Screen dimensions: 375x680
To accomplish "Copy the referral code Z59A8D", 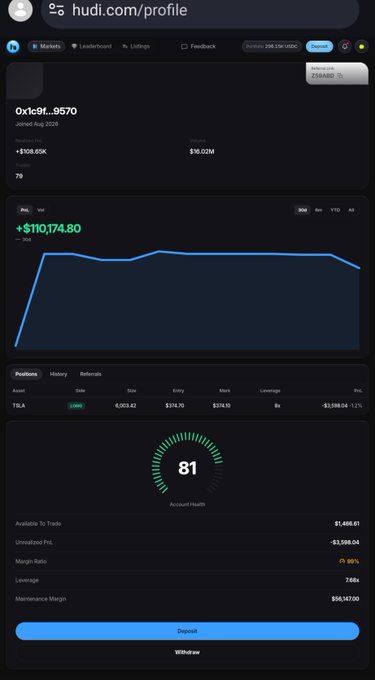I will [x=340, y=75].
